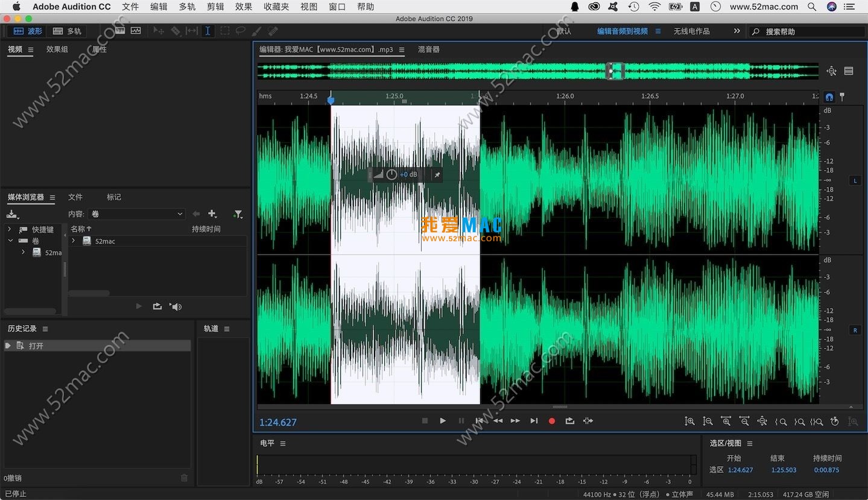The width and height of the screenshot is (868, 500).
Task: Show the spectral pitch display
Action: pyautogui.click(x=136, y=31)
